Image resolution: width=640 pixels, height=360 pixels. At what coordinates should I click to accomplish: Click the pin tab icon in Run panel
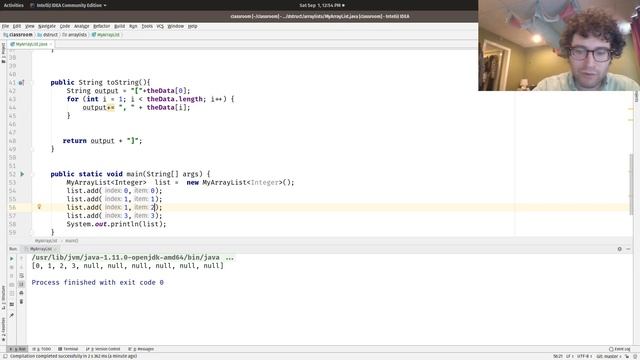click(11, 315)
